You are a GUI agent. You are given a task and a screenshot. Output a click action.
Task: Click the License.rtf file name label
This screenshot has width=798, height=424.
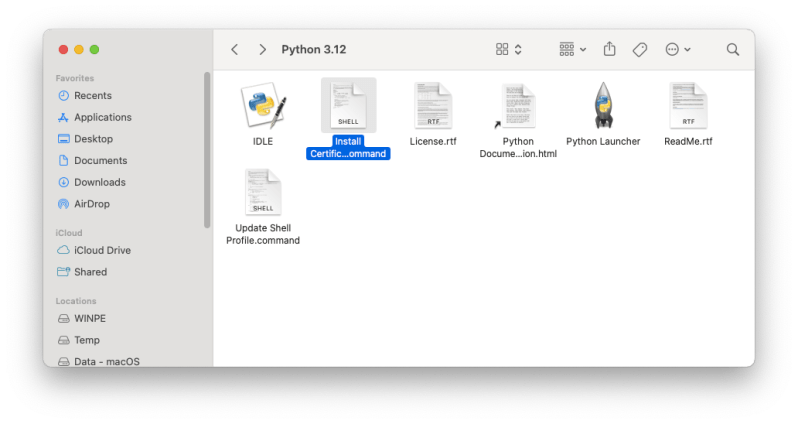pos(433,142)
